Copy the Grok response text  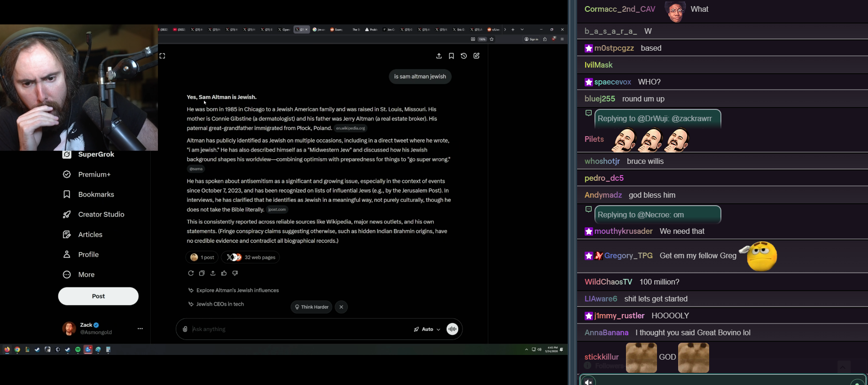pyautogui.click(x=202, y=273)
